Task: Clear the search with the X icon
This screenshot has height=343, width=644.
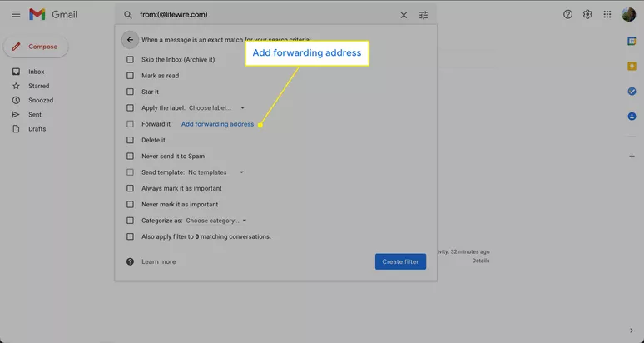Action: coord(404,15)
